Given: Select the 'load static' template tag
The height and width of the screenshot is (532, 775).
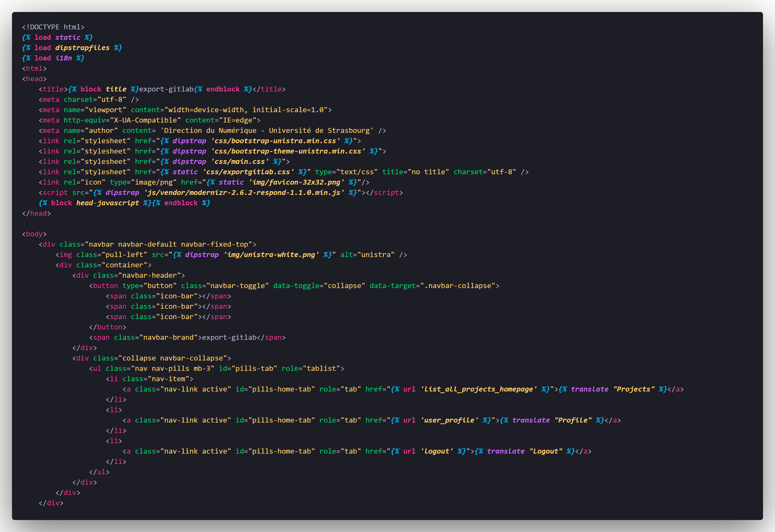Looking at the screenshot, I should click(x=57, y=37).
